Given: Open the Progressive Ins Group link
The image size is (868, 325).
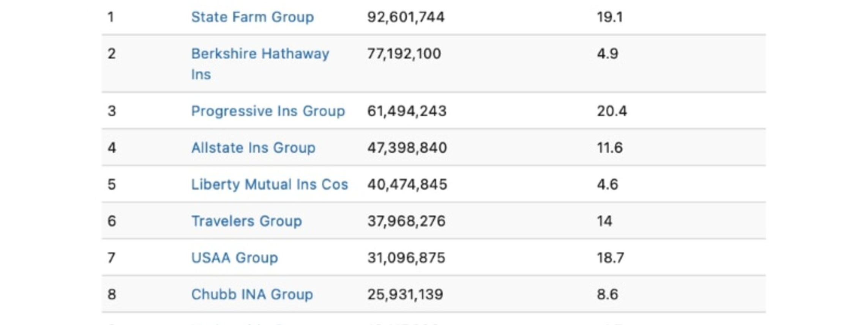Looking at the screenshot, I should (x=268, y=111).
